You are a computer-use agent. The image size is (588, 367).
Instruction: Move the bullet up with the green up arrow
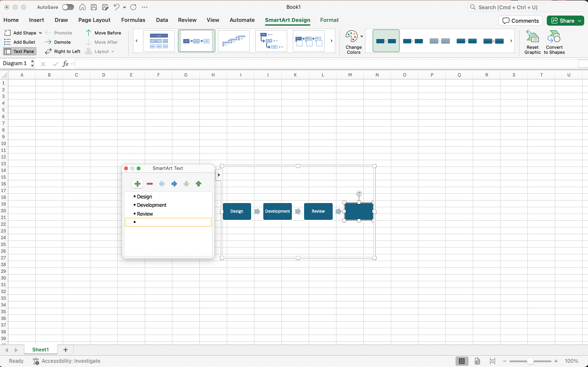[x=198, y=184]
